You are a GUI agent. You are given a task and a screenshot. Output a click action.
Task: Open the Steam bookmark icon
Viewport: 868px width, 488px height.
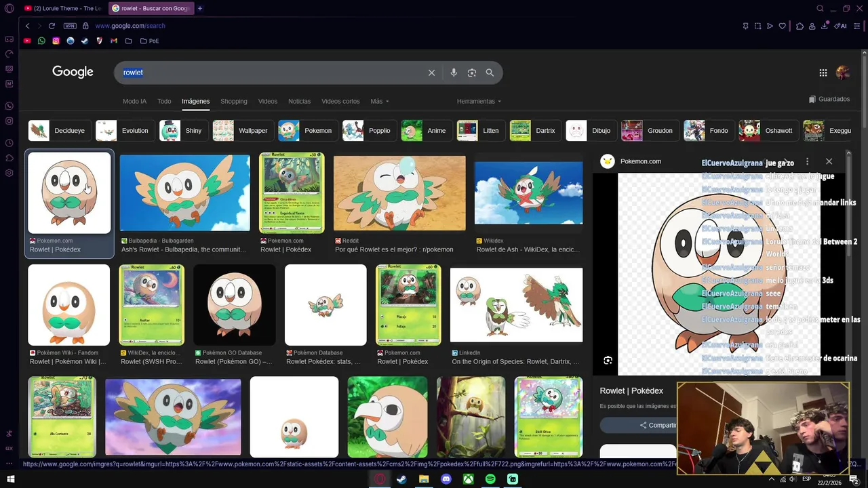tap(85, 41)
